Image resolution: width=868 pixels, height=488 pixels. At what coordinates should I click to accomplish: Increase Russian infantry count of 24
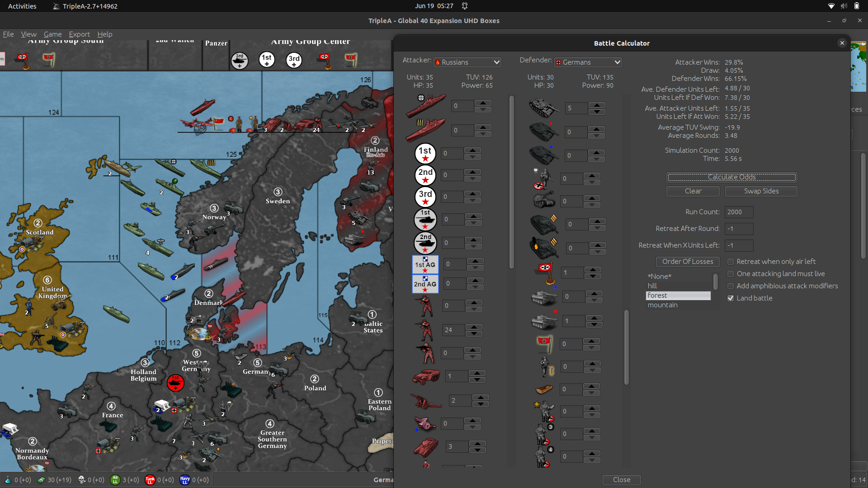[473, 327]
